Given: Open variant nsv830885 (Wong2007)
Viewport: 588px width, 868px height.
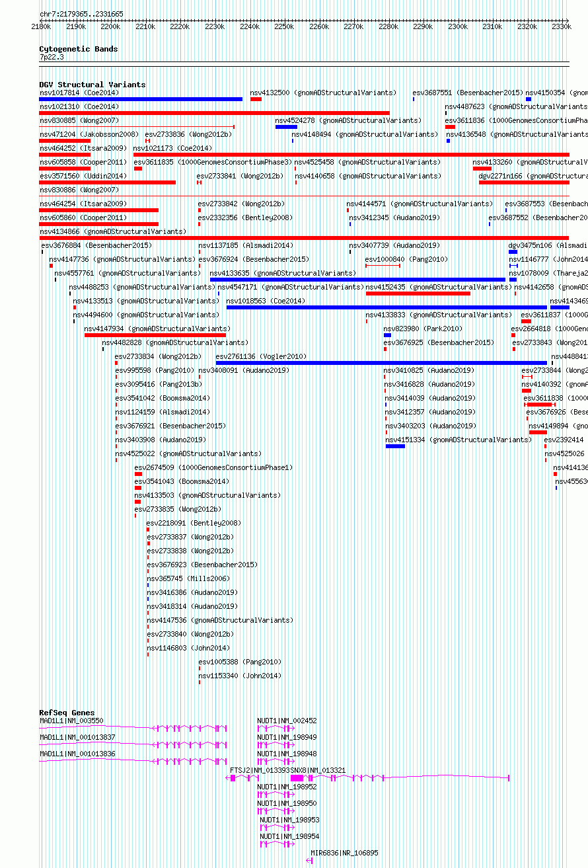Looking at the screenshot, I should point(79,120).
